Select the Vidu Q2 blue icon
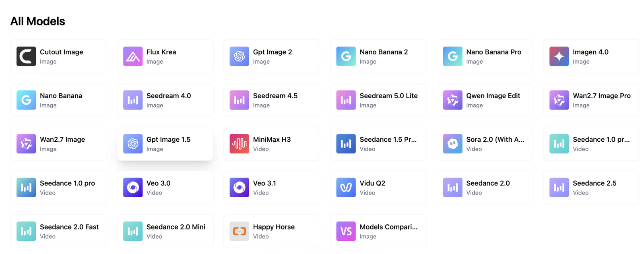The height and width of the screenshot is (254, 644). pyautogui.click(x=346, y=188)
